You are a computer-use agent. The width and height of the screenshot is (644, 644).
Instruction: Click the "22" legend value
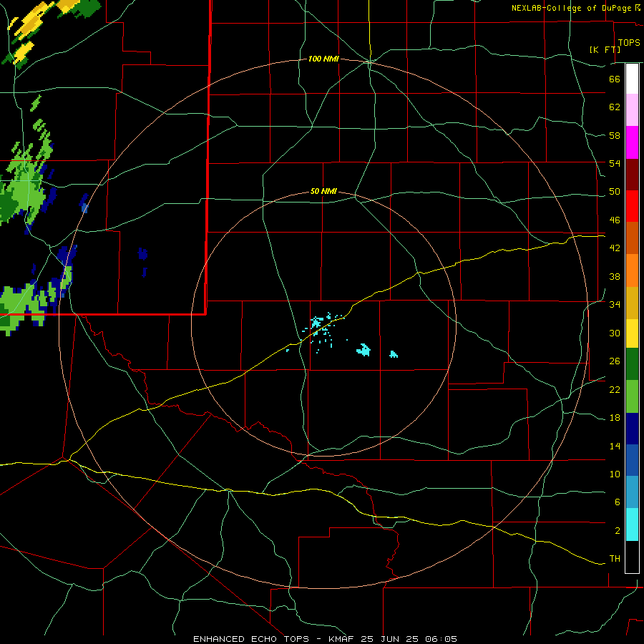click(x=615, y=389)
